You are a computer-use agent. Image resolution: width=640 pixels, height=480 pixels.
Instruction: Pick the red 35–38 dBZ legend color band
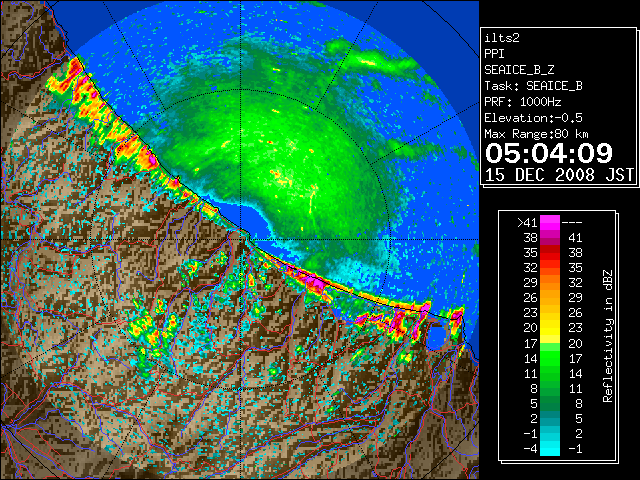(550, 253)
